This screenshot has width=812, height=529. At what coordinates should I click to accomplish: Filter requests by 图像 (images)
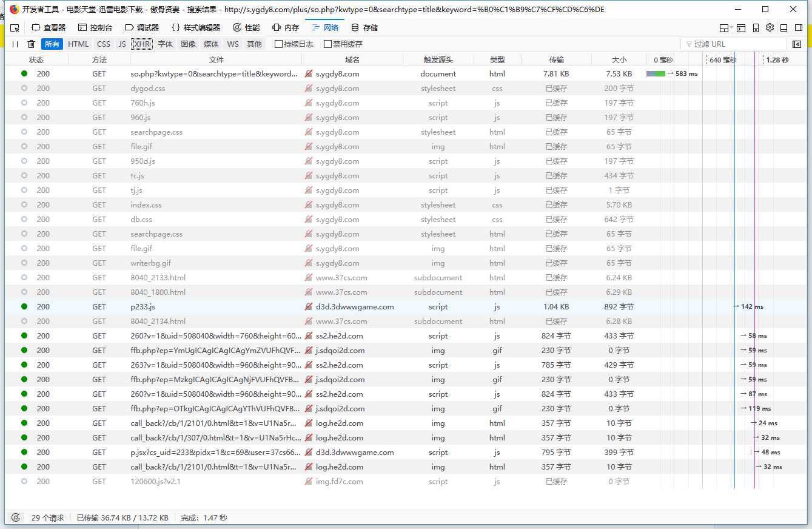point(189,44)
